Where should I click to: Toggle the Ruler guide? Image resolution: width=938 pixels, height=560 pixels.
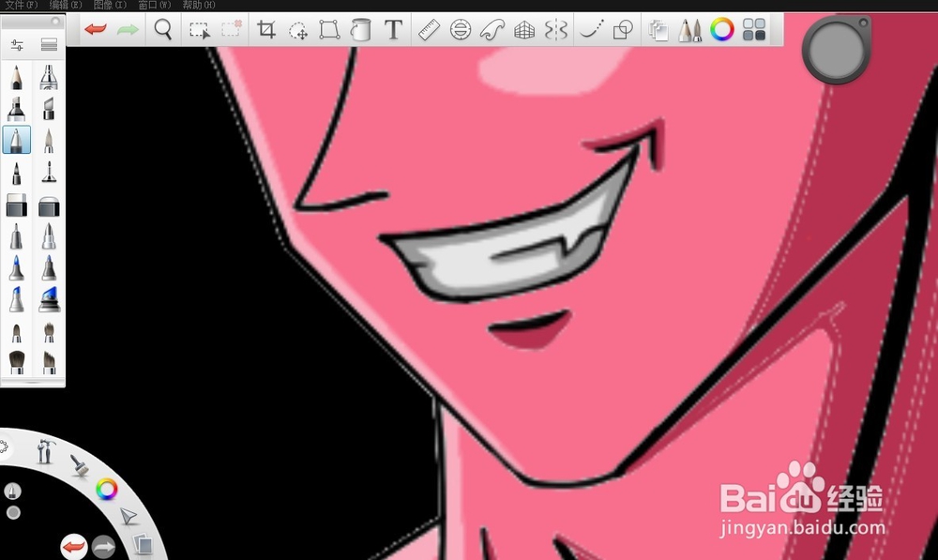pyautogui.click(x=429, y=29)
